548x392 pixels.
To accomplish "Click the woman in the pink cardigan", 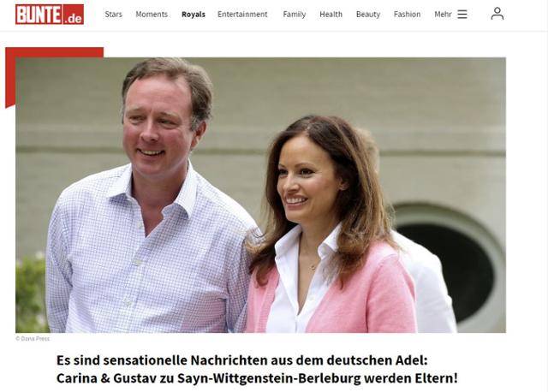I will (x=329, y=227).
